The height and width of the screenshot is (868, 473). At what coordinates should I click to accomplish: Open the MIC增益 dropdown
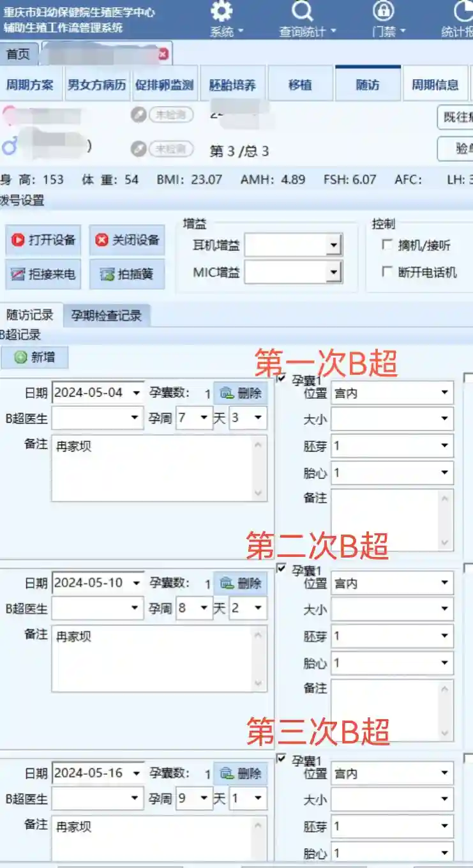pyautogui.click(x=333, y=273)
